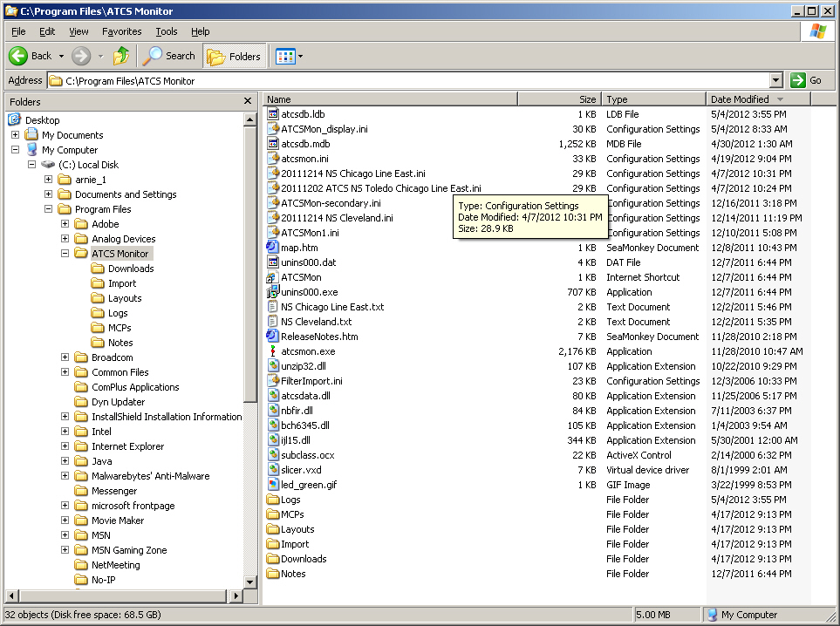This screenshot has width=840, height=626.
Task: Close the Folders pane with its X
Action: 247,100
